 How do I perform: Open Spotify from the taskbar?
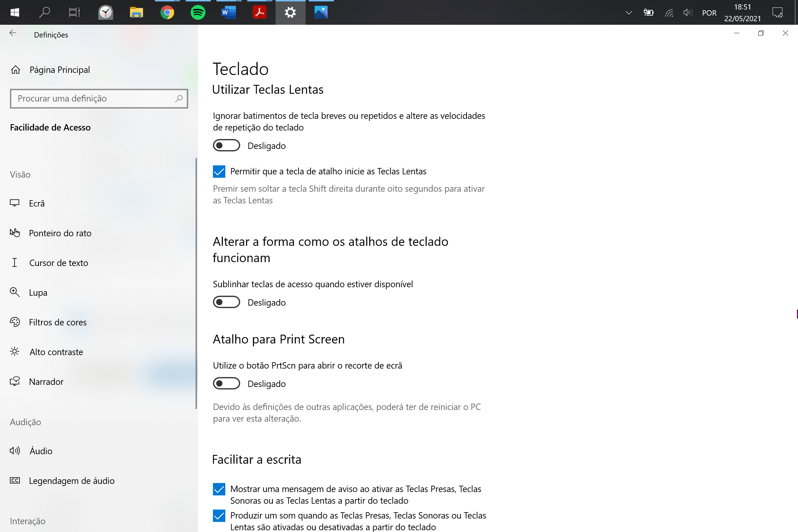point(198,13)
